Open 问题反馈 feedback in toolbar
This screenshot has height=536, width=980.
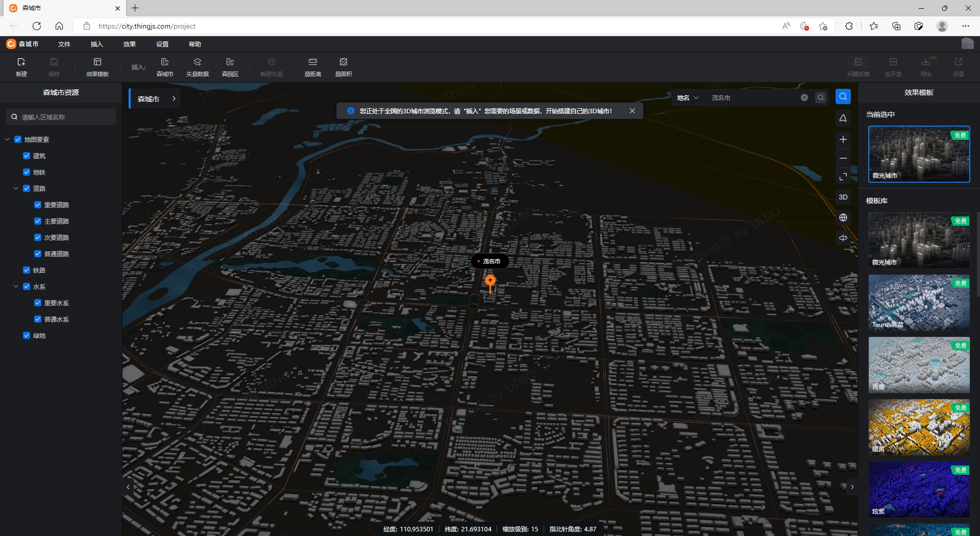[x=858, y=67]
